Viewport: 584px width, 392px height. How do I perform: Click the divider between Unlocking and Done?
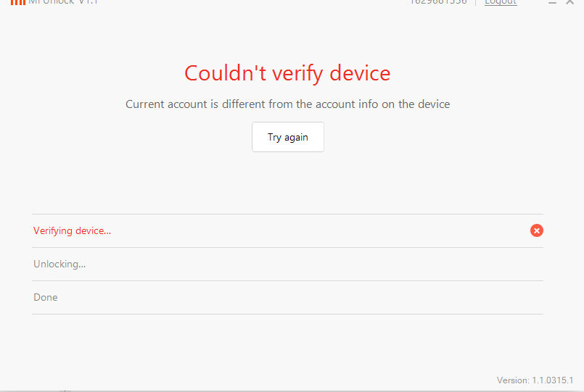(287, 280)
